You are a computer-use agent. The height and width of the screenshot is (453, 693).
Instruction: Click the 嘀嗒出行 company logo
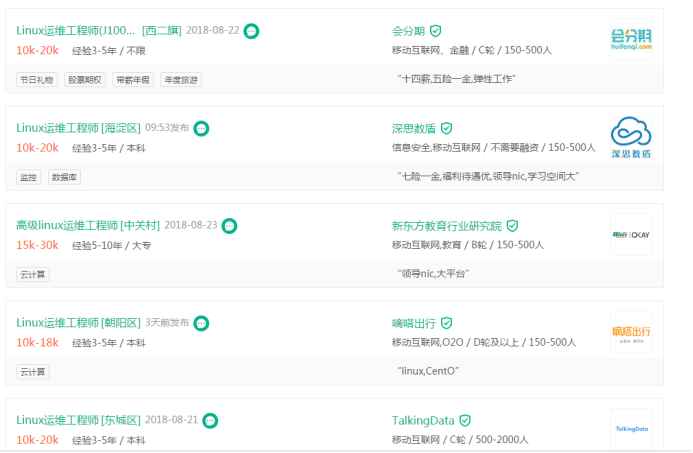(631, 331)
